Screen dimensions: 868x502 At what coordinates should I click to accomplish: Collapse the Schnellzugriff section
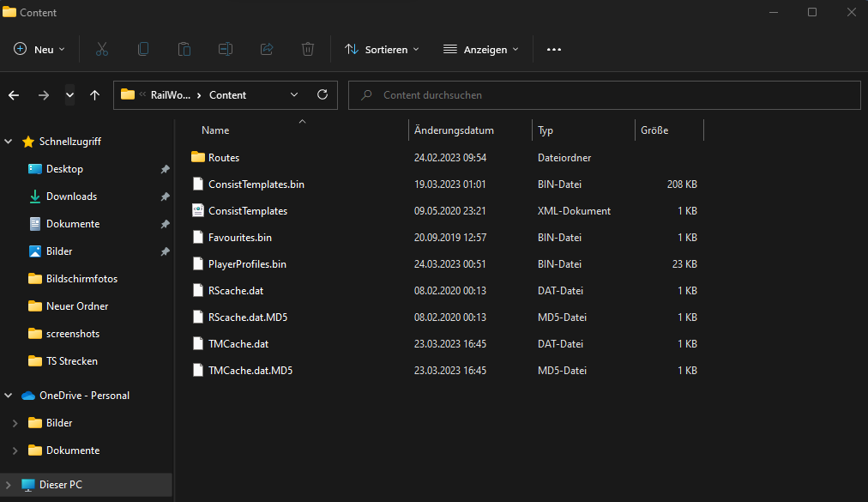coord(9,142)
